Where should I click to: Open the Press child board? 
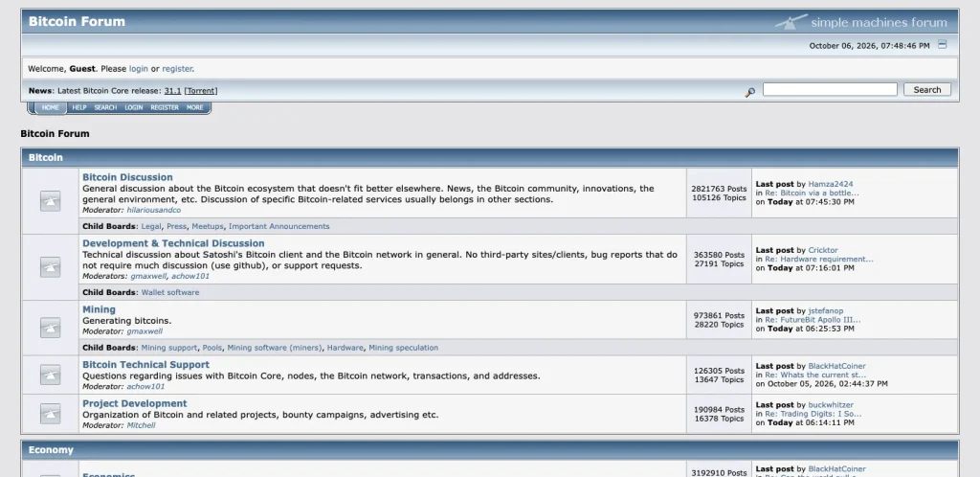(176, 226)
